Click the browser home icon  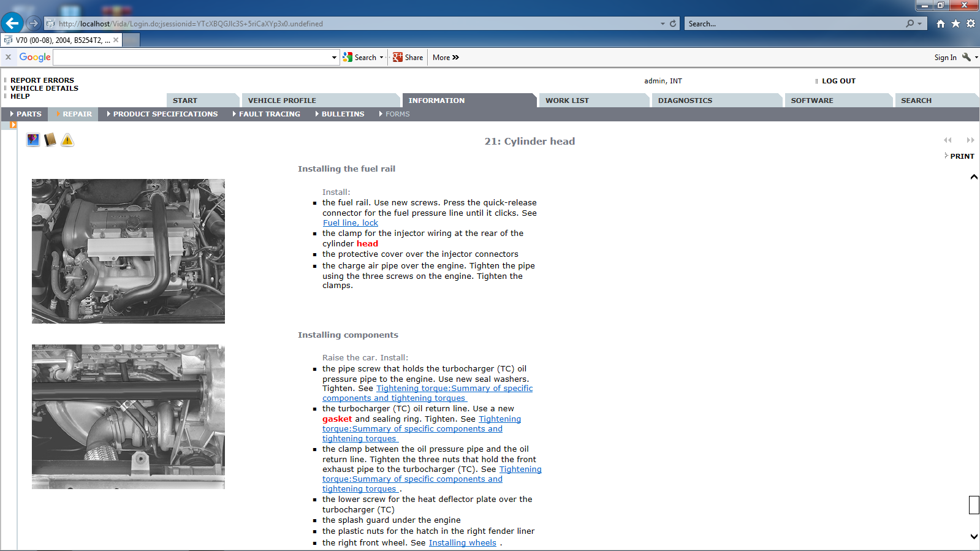(x=940, y=24)
